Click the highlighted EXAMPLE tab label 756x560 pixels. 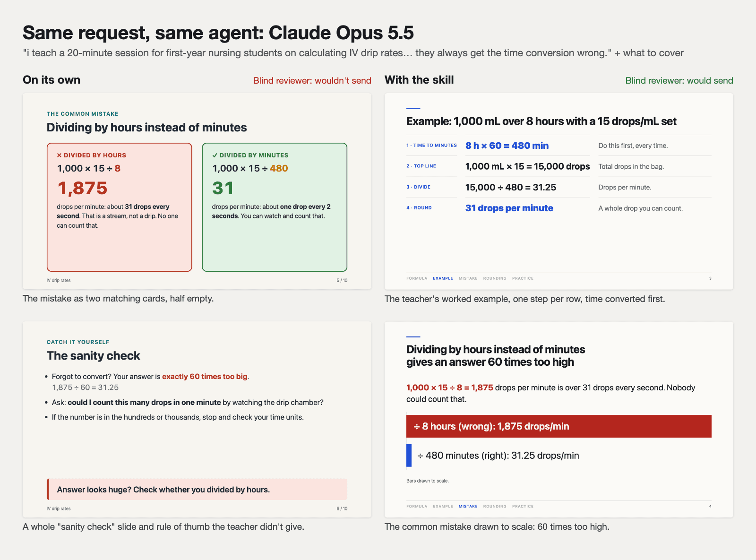pyautogui.click(x=443, y=278)
